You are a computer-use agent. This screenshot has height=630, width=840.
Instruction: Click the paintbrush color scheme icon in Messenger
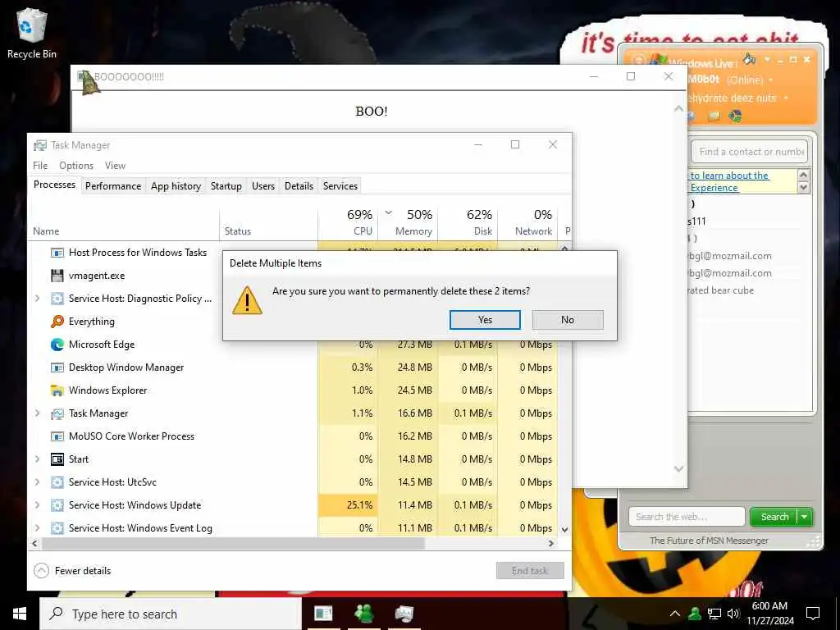pyautogui.click(x=750, y=58)
